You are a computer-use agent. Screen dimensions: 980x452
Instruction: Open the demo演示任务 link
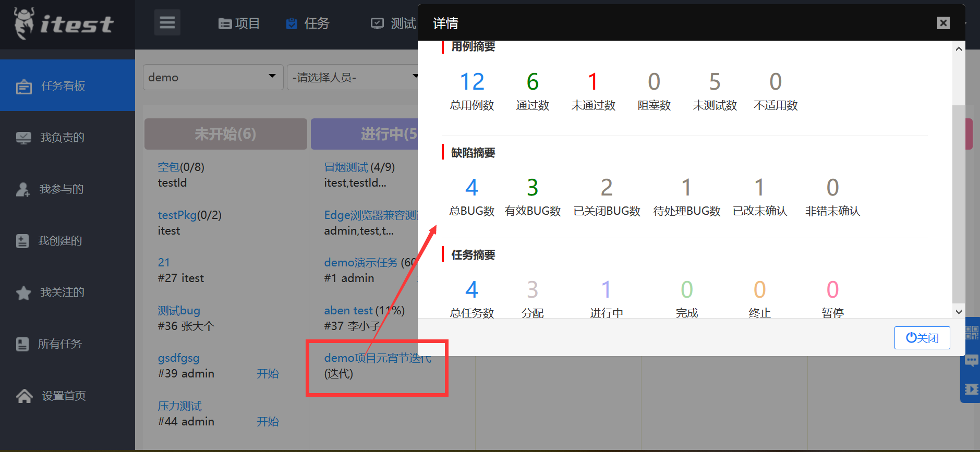pos(361,262)
